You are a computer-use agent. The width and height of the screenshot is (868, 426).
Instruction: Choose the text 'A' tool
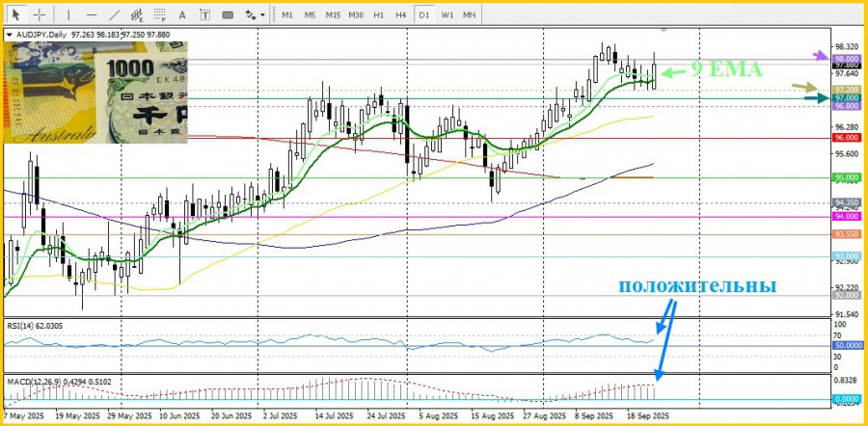pos(184,14)
